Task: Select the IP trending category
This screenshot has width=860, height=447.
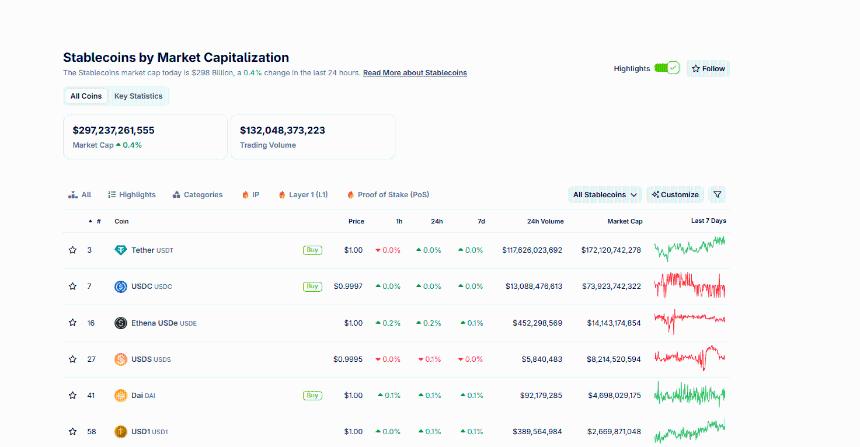Action: [x=251, y=195]
